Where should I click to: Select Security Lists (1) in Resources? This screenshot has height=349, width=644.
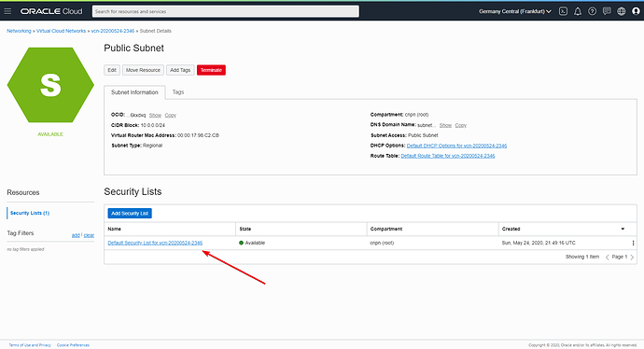point(30,213)
